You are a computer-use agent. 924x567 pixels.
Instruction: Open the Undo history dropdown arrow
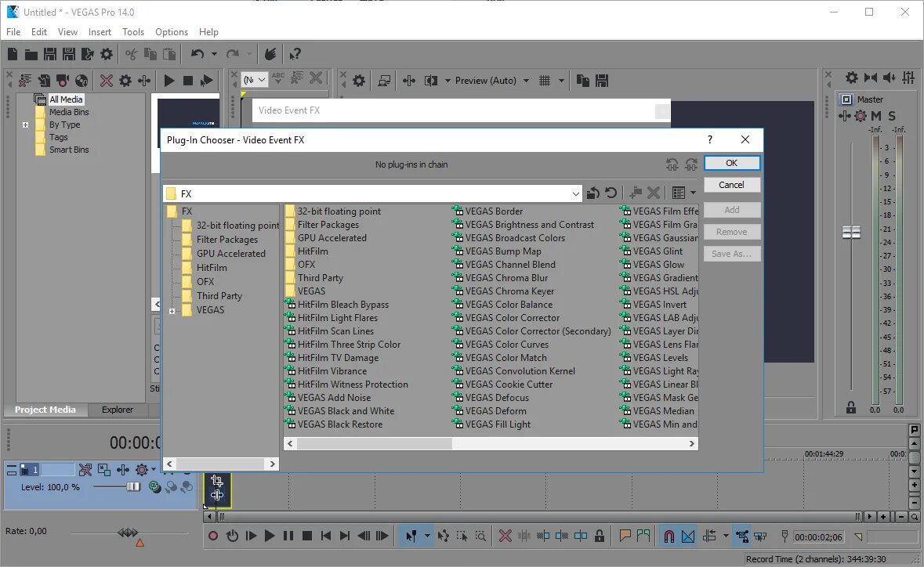(214, 54)
